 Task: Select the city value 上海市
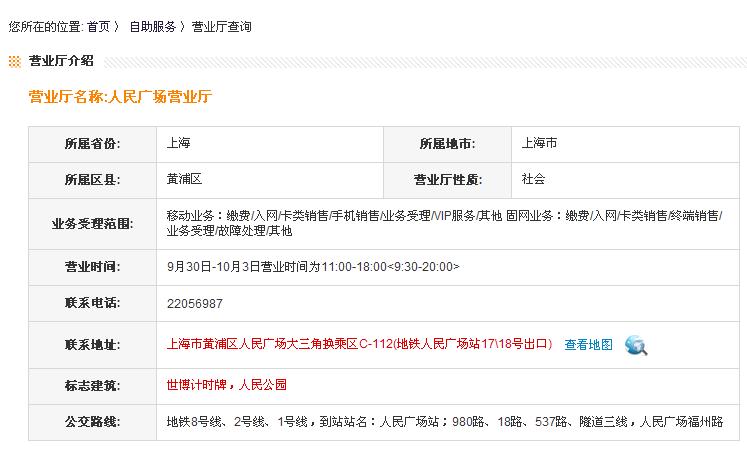539,143
